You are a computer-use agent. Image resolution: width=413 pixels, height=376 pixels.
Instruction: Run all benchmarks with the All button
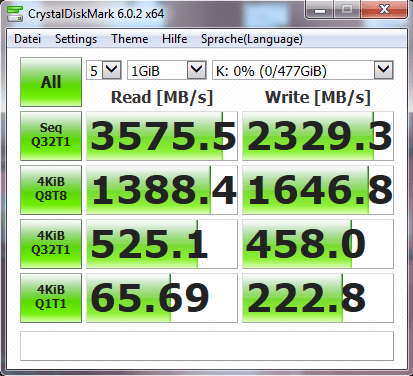[51, 82]
